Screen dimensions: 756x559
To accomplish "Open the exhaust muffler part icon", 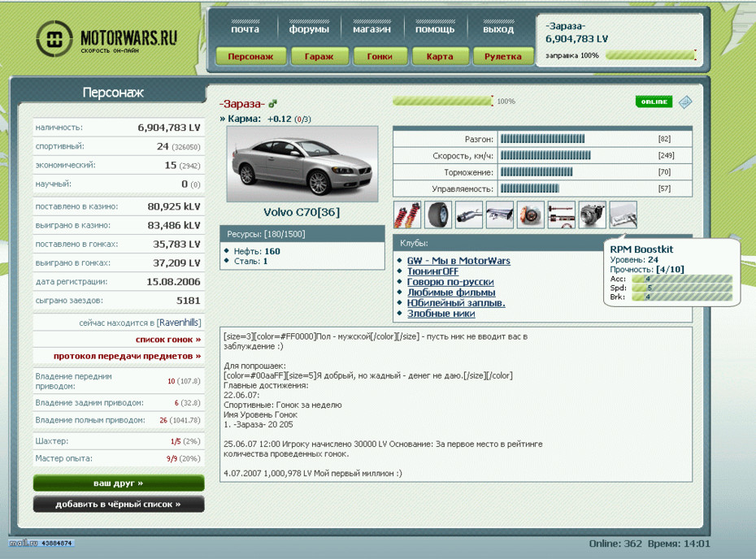I will click(x=469, y=214).
